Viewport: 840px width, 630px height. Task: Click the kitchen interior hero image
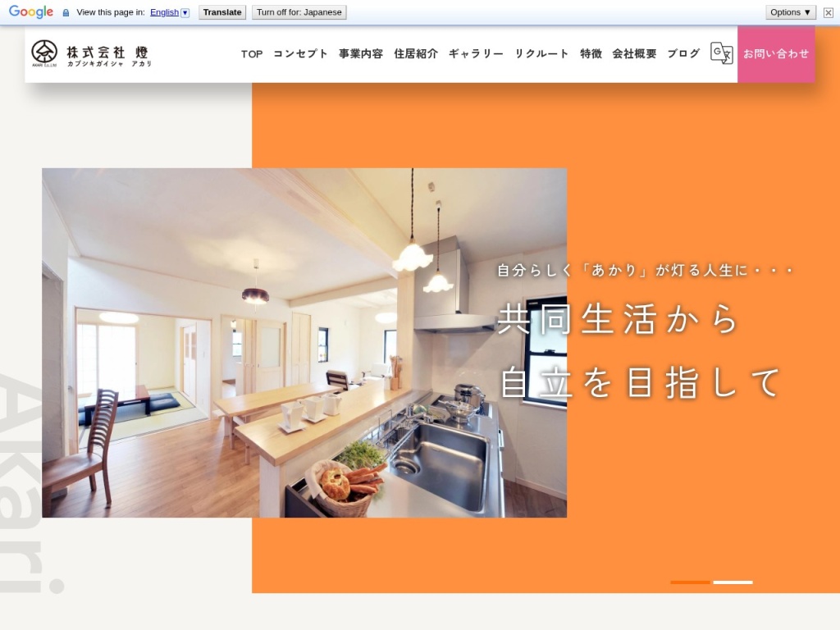tap(304, 343)
